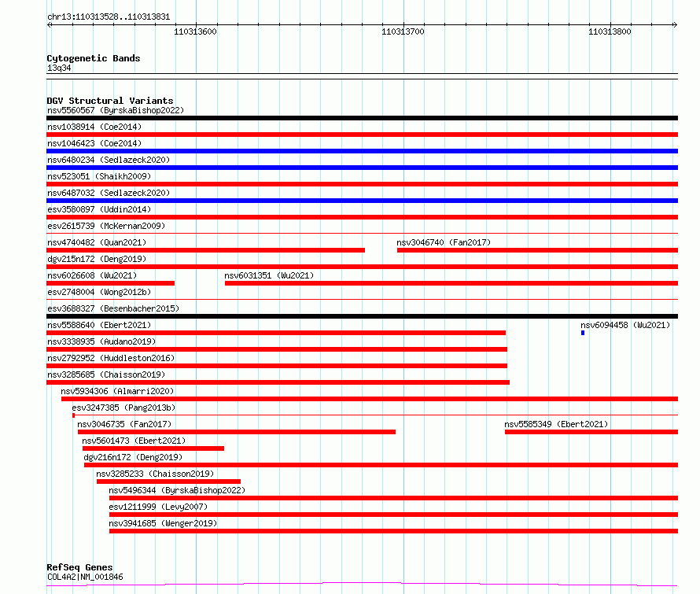Select variant label nsv1038914 (Coe2014)
Screen dimensions: 700x594
click(94, 127)
